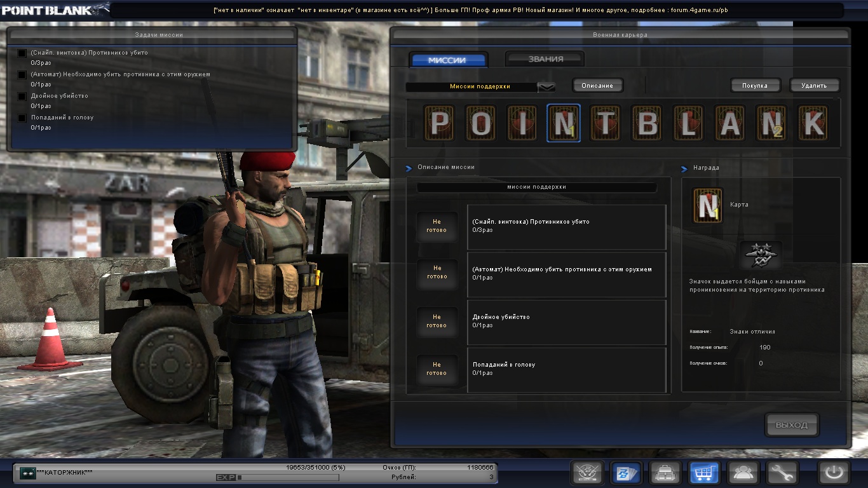Screen dimensions: 868x488
Task: Select the L mission card
Action: click(x=688, y=123)
